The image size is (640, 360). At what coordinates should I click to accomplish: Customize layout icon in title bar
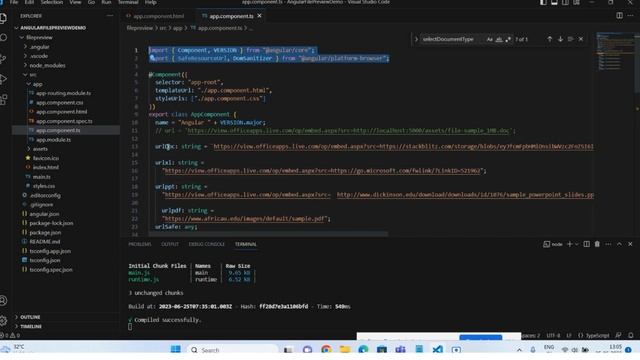coord(576,2)
